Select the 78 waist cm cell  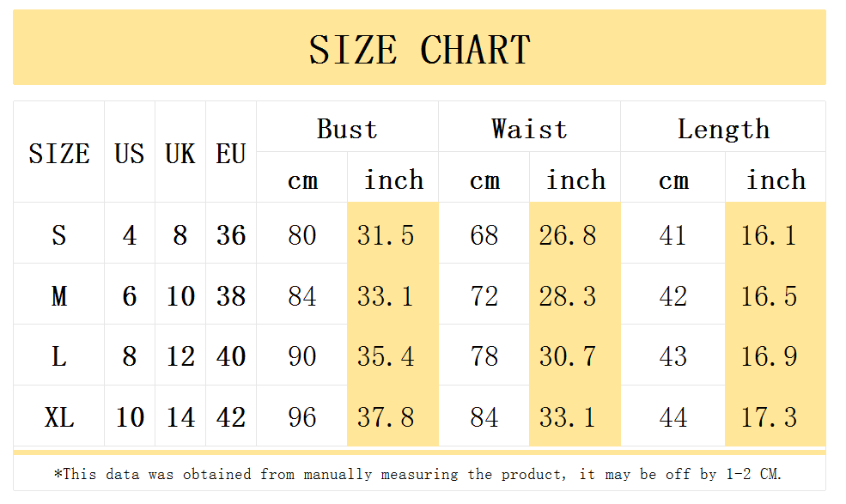point(484,355)
